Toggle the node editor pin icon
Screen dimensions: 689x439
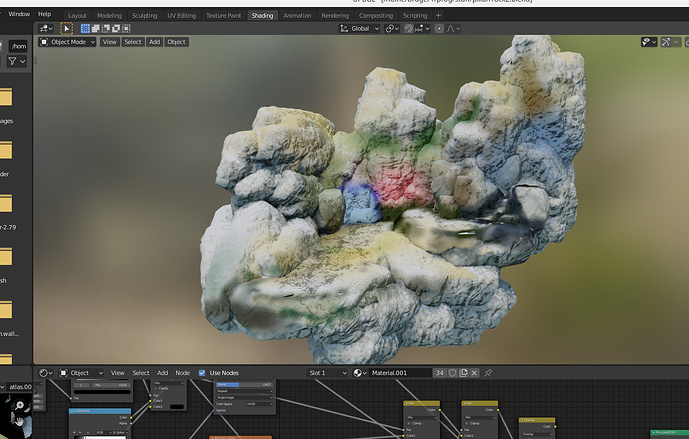click(x=488, y=373)
